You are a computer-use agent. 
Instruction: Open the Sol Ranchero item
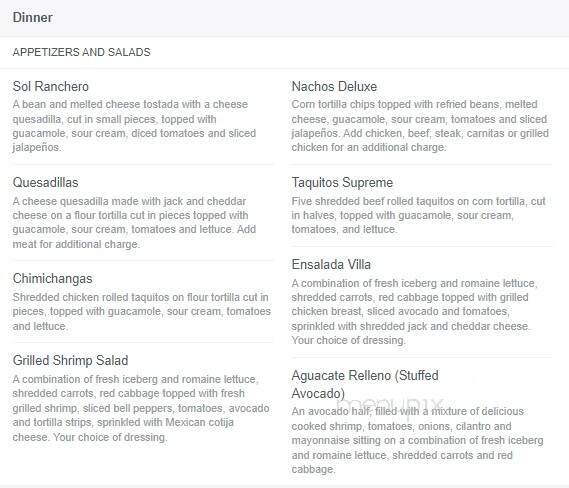click(51, 86)
